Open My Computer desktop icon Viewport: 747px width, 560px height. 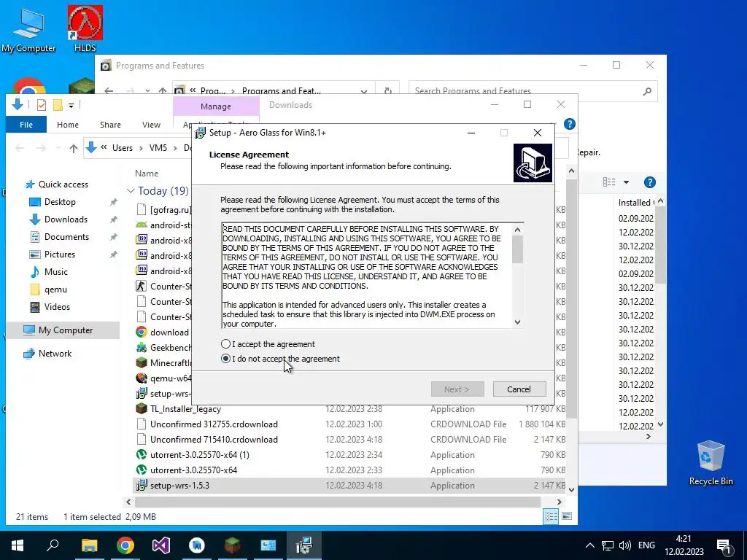click(28, 30)
